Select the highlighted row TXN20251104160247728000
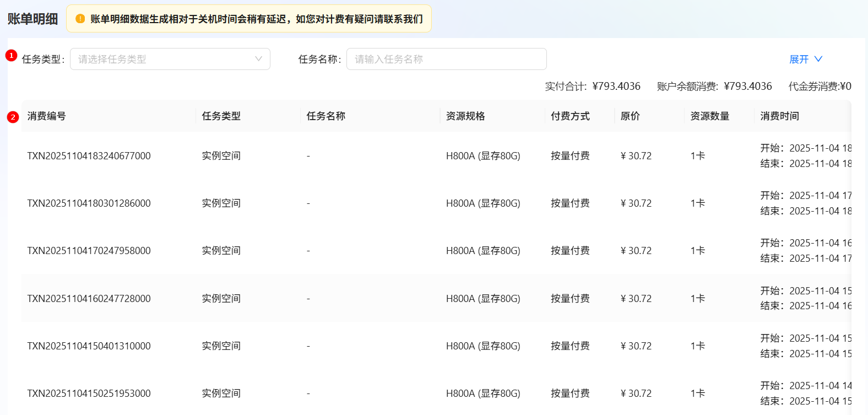The image size is (868, 415). click(89, 299)
